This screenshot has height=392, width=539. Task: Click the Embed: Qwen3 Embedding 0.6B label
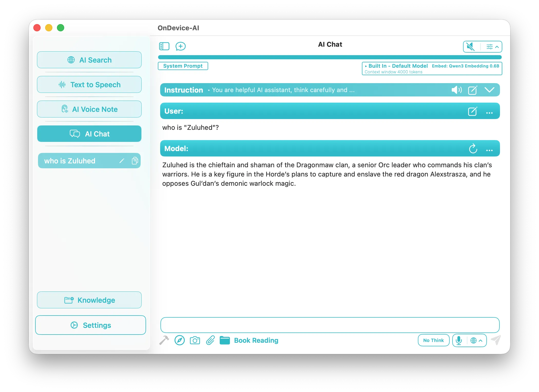pyautogui.click(x=465, y=66)
